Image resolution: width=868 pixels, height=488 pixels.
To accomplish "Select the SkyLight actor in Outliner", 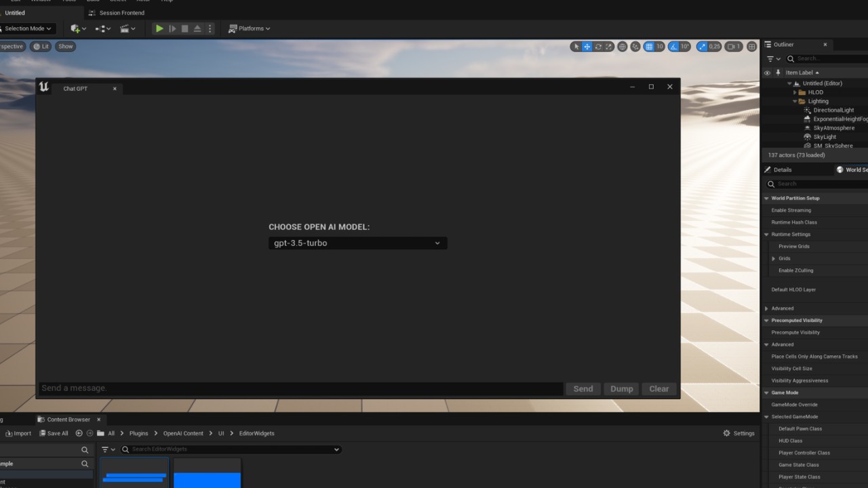I will click(825, 136).
